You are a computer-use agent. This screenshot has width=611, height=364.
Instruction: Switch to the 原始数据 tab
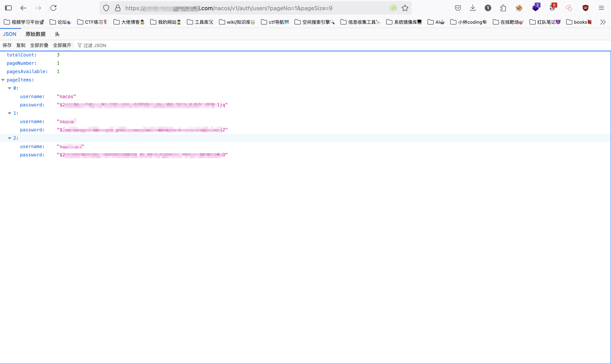[x=35, y=34]
